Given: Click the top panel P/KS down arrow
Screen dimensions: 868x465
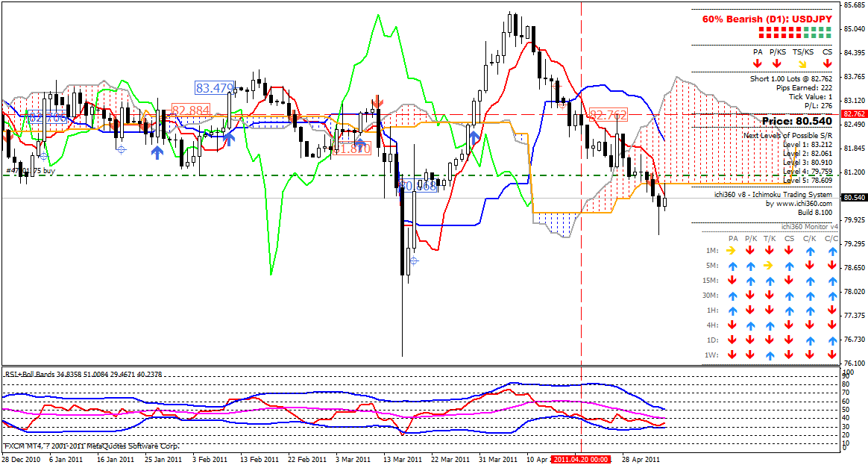Looking at the screenshot, I should 777,63.
